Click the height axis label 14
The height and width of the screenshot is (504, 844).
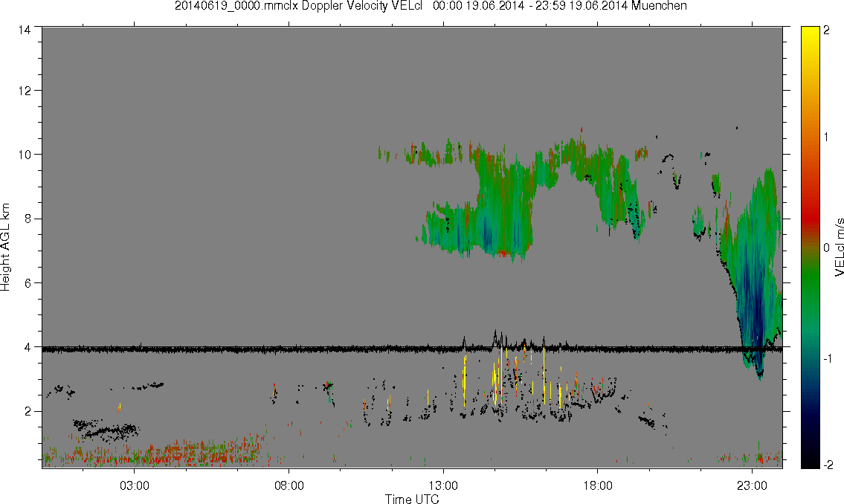[x=25, y=30]
